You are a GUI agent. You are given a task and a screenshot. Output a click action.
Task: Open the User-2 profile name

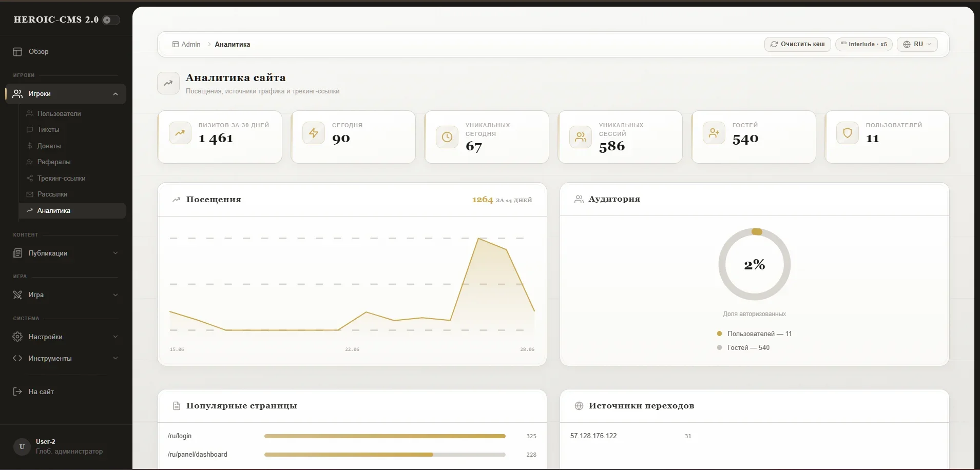(46, 442)
